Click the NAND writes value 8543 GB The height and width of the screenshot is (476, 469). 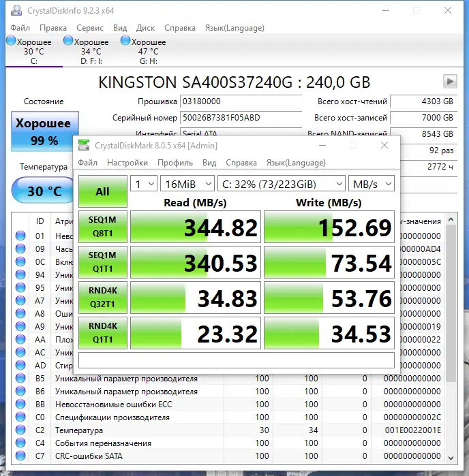429,134
